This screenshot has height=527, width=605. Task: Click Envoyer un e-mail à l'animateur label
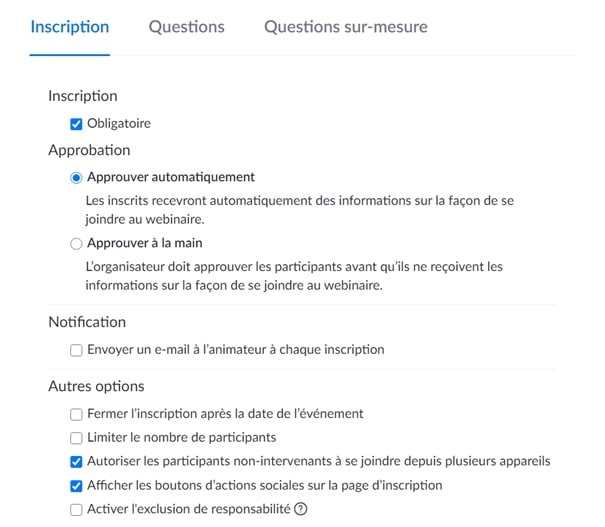pyautogui.click(x=236, y=349)
